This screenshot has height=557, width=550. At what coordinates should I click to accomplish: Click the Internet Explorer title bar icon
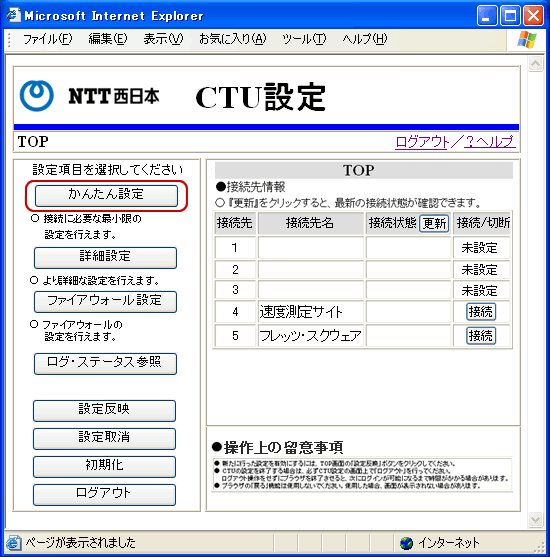pos(13,15)
